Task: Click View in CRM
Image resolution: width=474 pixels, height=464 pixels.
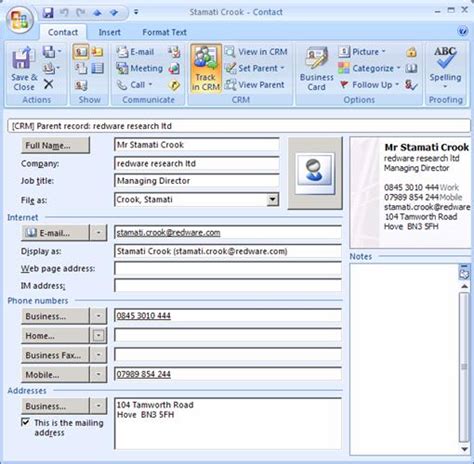Action: click(256, 52)
